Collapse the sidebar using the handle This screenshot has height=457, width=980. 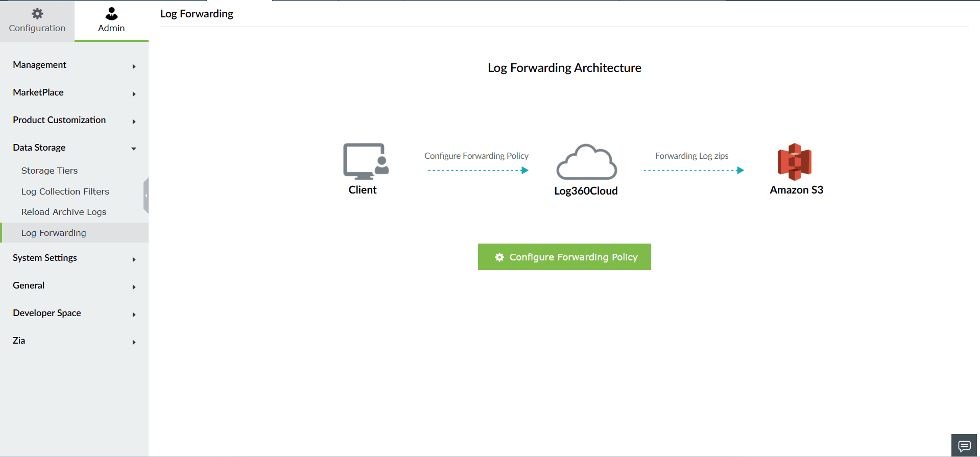point(146,195)
